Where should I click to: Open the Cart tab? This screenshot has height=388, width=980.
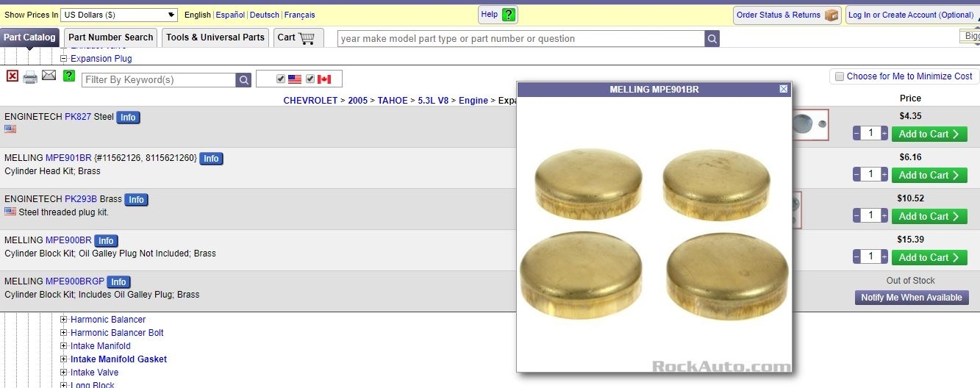[299, 37]
